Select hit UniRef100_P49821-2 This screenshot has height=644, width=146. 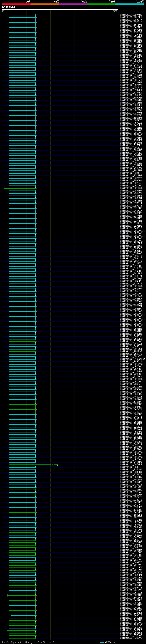132,359
